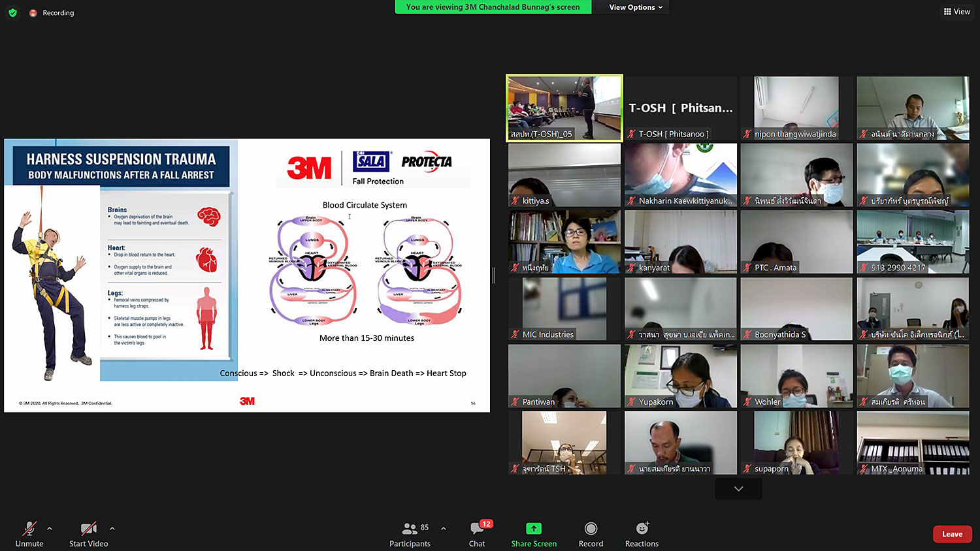Select the 913 2990 4217 video tile
The image size is (980, 551).
[913, 242]
